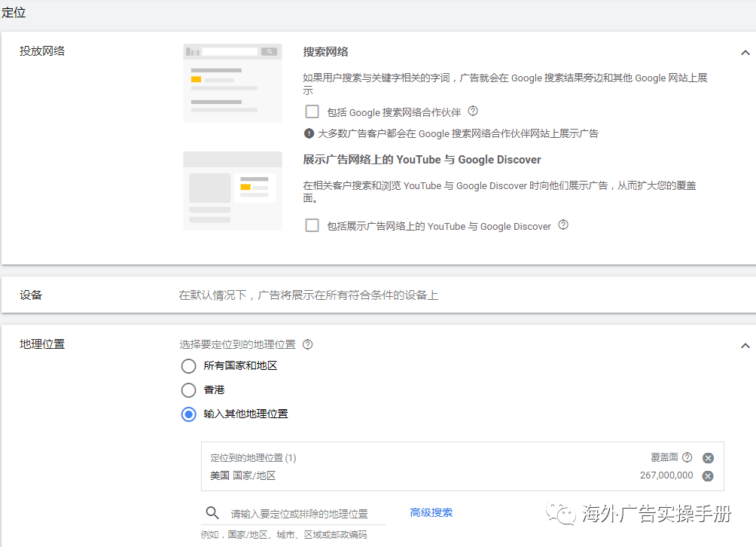Open 高级搜索 advanced search
Viewport: 756px width, 547px height.
tap(431, 512)
